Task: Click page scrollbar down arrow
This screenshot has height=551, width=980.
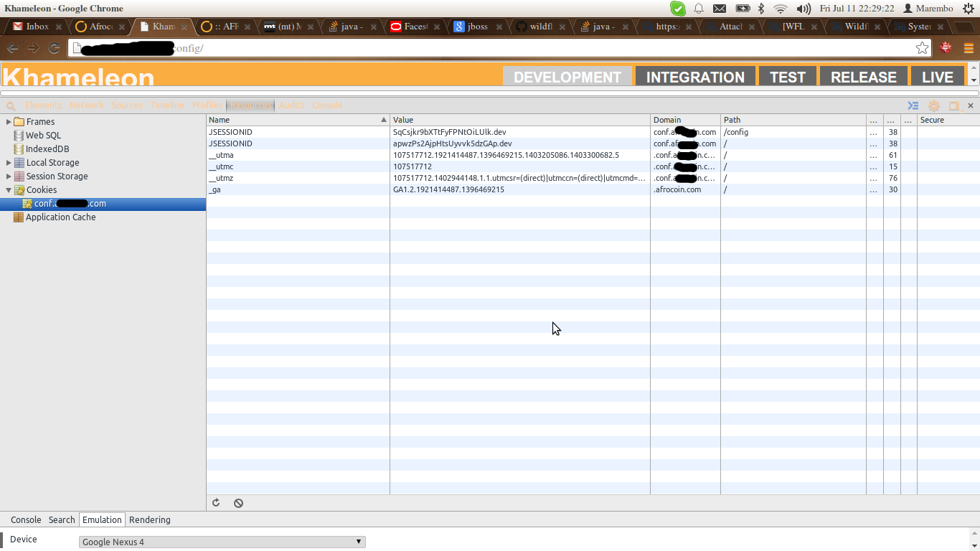Action: [974, 80]
